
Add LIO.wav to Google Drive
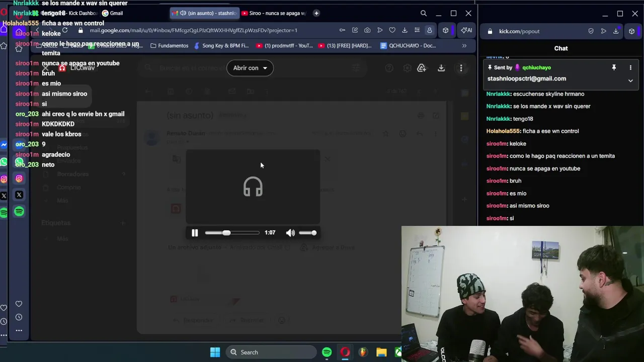(422, 68)
